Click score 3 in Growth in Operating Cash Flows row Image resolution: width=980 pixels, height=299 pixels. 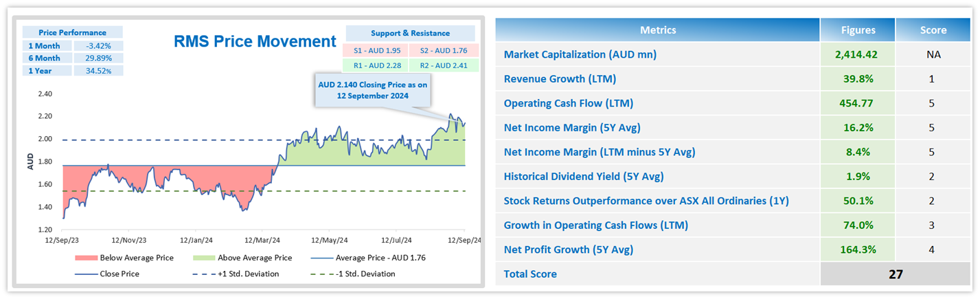(x=933, y=225)
